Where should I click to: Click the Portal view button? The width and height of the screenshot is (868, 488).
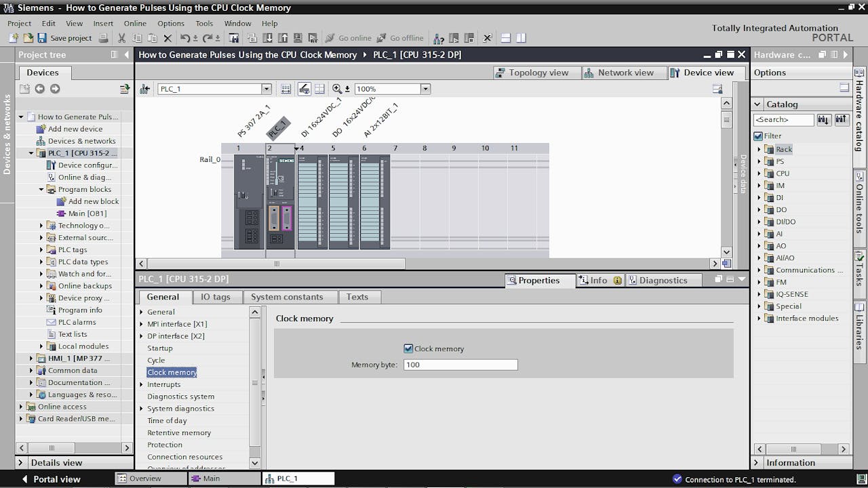tap(50, 479)
